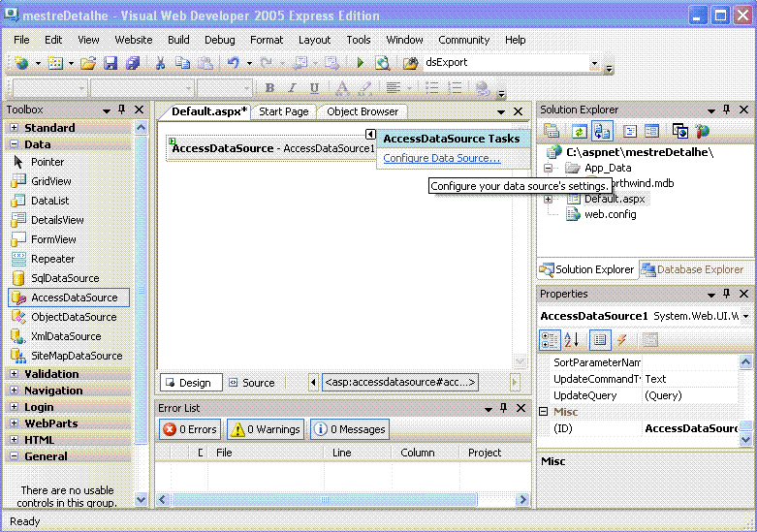The image size is (757, 532).
Task: Click the Refresh icon in Solution Explorer
Action: point(579,131)
